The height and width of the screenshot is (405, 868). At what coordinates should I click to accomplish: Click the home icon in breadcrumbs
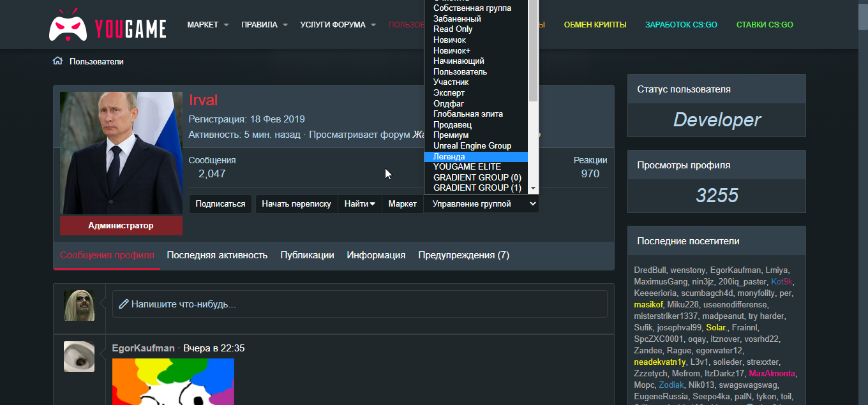57,61
